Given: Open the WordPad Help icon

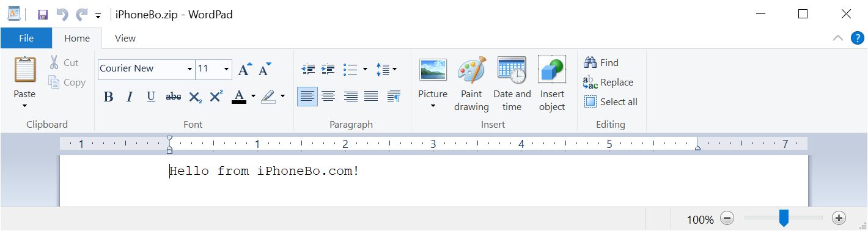Looking at the screenshot, I should click(x=857, y=38).
